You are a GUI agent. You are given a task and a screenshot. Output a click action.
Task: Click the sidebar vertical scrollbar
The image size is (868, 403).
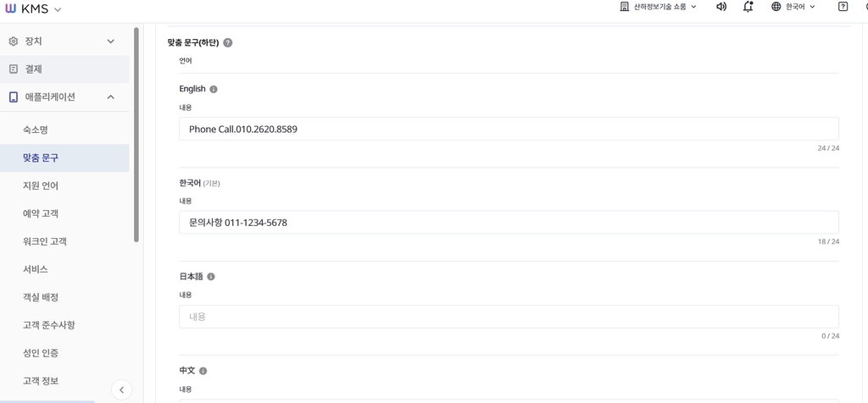[x=136, y=135]
